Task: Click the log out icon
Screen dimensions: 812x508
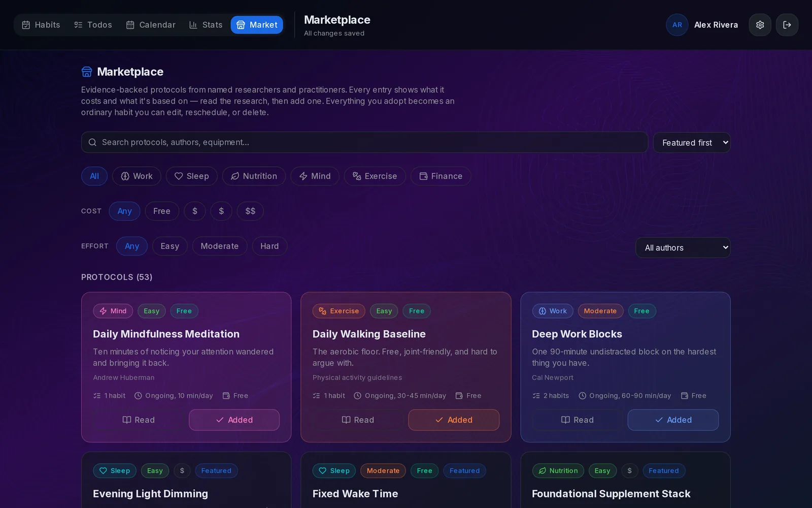Action: point(787,25)
